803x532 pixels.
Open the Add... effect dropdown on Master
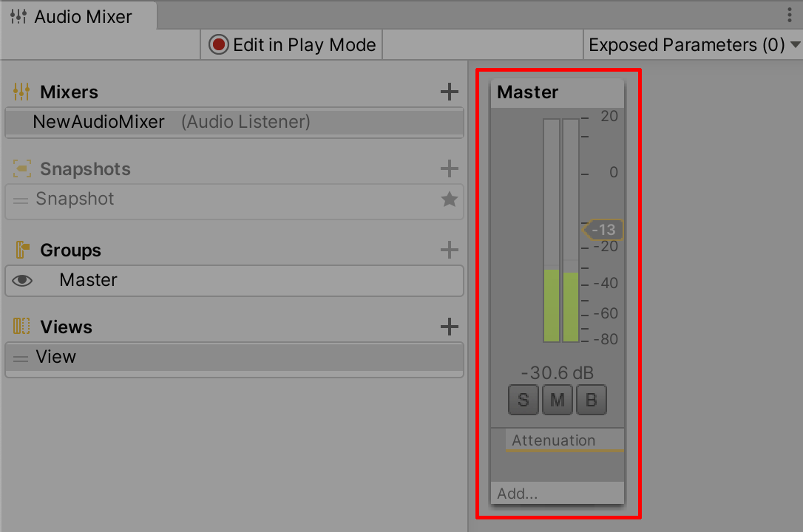pos(558,493)
